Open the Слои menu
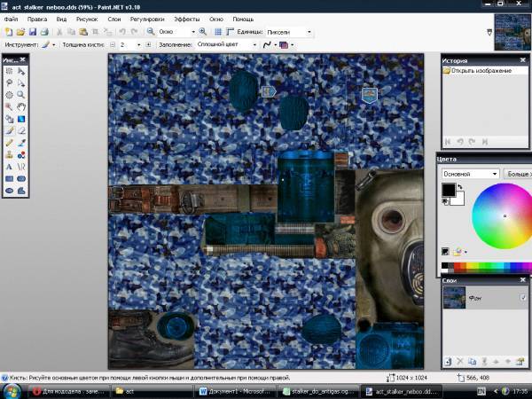The image size is (532, 399). click(114, 18)
